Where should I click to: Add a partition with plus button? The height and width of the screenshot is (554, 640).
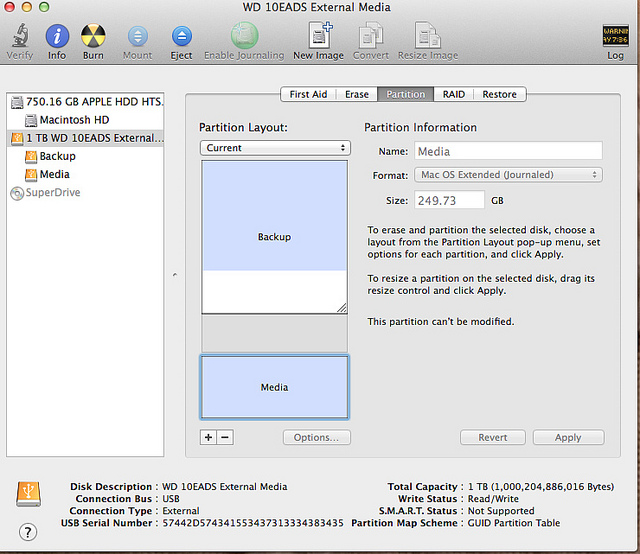208,437
